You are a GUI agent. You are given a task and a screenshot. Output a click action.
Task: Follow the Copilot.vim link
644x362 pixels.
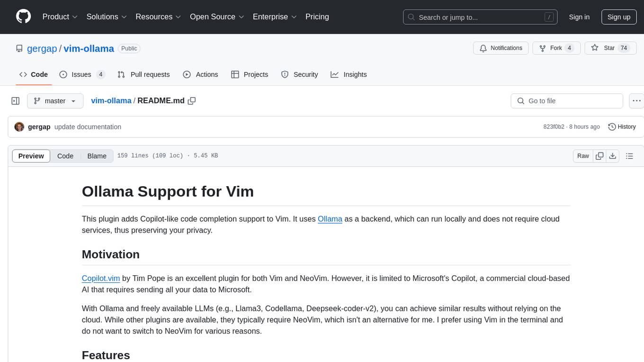101,278
